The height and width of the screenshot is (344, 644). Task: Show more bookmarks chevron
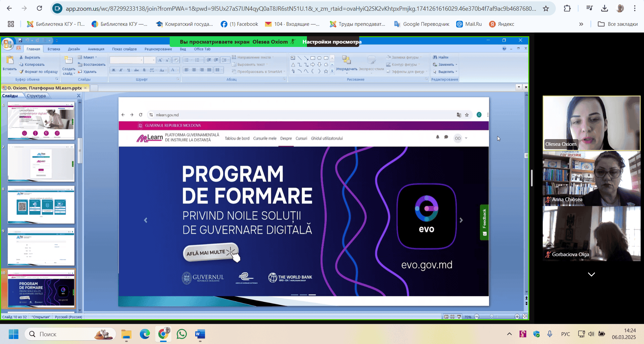(581, 24)
